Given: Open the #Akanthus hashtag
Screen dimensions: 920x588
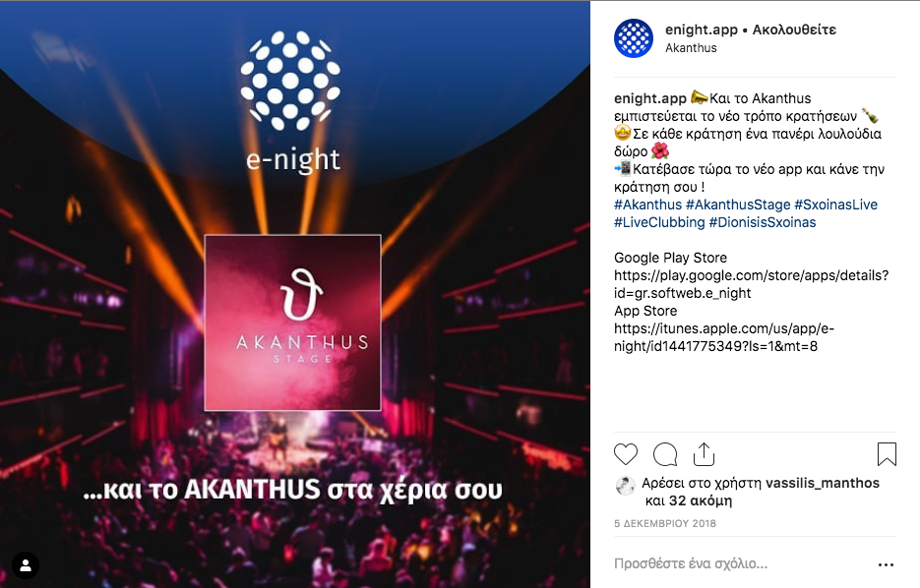Looking at the screenshot, I should pyautogui.click(x=647, y=205).
